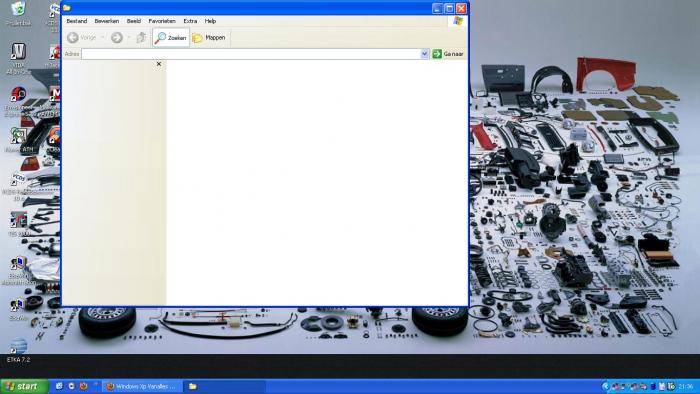This screenshot has height=394, width=700.
Task: Click the Windows Start button
Action: pos(24,386)
